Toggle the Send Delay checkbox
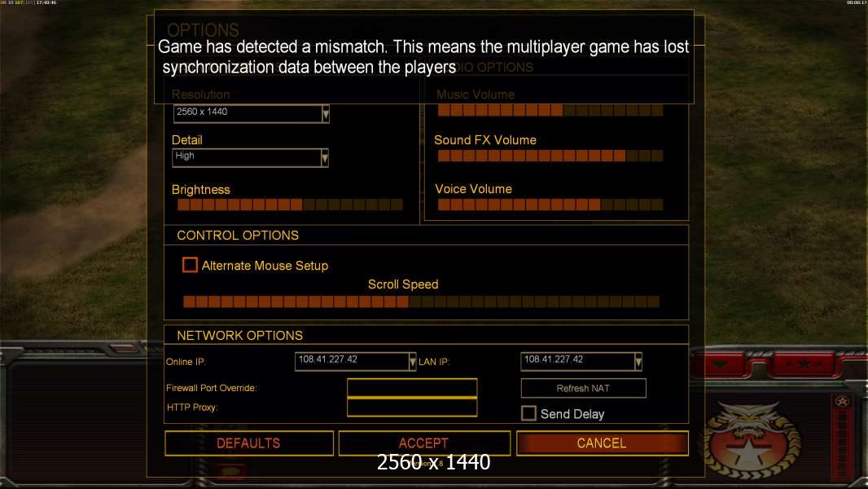The image size is (868, 489). [x=528, y=413]
